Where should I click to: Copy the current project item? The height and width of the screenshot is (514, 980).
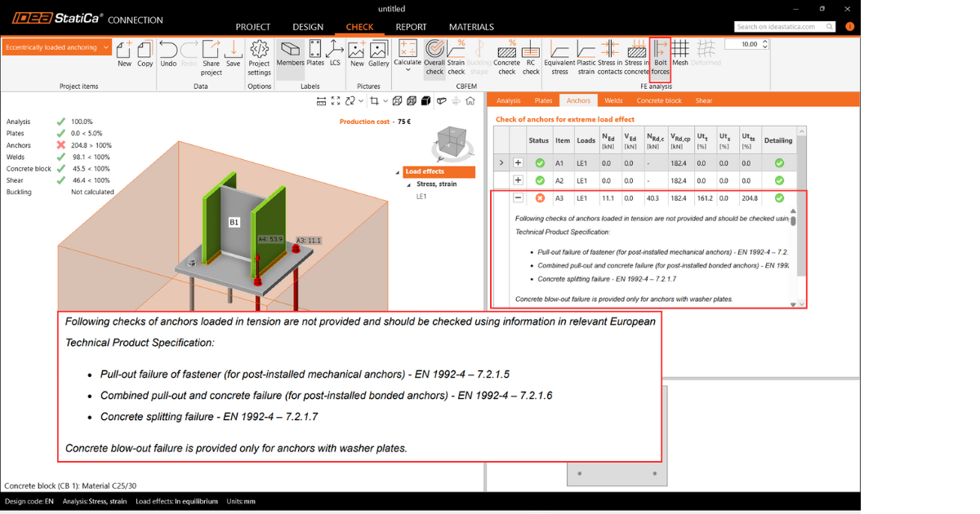pos(145,53)
